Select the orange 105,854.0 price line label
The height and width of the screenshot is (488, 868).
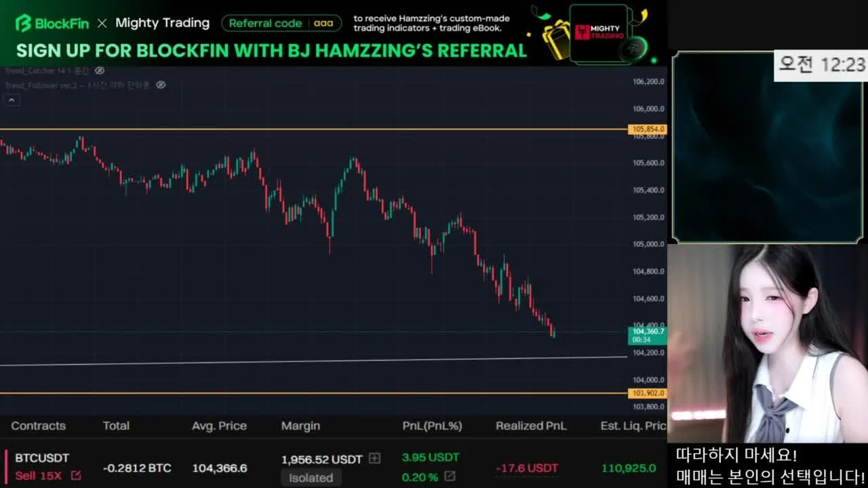648,129
